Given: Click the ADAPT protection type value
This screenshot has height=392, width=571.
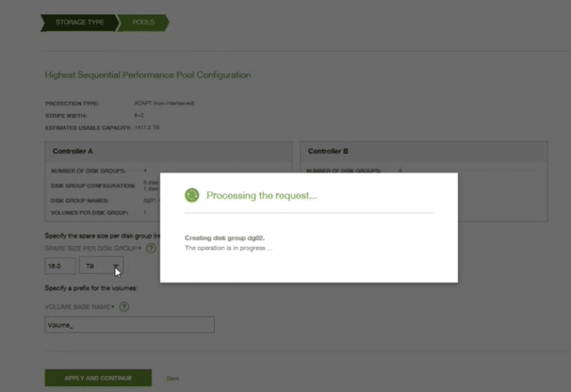Looking at the screenshot, I should [x=164, y=103].
